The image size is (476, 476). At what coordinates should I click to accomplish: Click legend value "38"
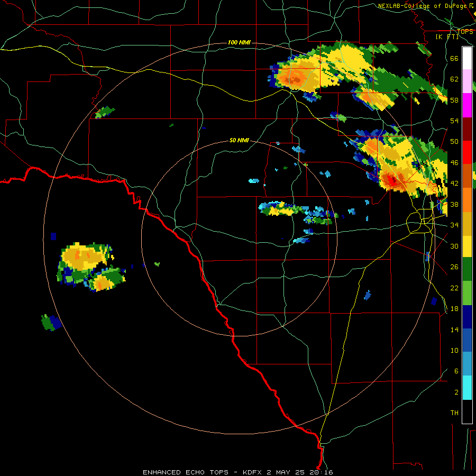(x=454, y=204)
